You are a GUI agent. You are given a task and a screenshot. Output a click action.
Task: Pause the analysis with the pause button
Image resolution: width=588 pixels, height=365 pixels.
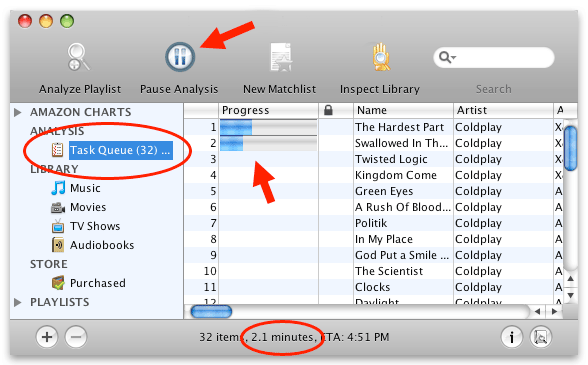click(180, 57)
